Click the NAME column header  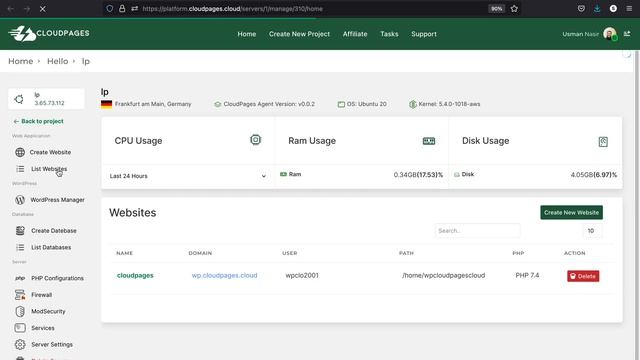(x=124, y=253)
